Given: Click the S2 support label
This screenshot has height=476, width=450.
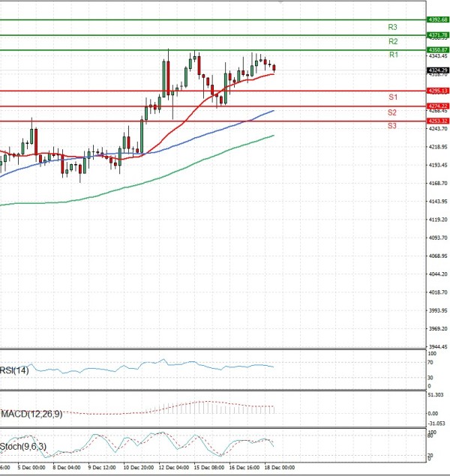Looking at the screenshot, I should pos(392,112).
